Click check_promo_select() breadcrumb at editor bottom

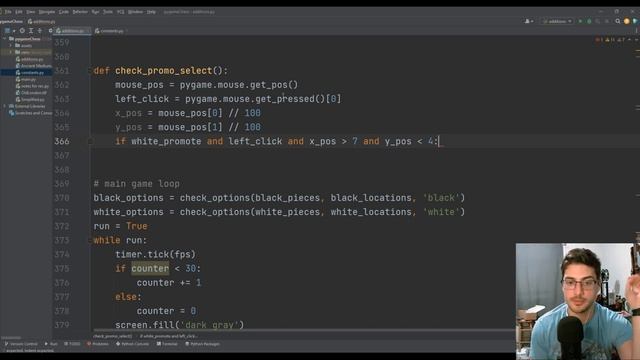click(113, 336)
